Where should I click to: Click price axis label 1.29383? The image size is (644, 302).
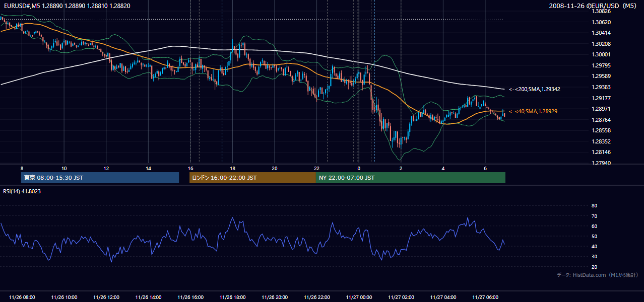602,87
